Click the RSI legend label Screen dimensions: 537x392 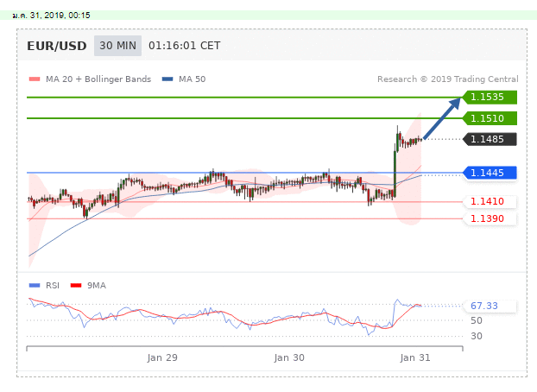point(53,286)
